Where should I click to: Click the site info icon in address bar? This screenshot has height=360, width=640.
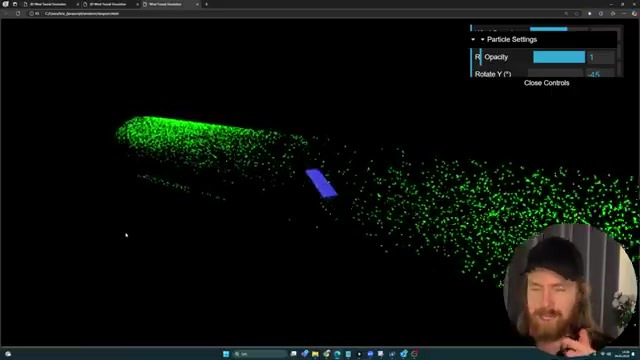(x=31, y=13)
